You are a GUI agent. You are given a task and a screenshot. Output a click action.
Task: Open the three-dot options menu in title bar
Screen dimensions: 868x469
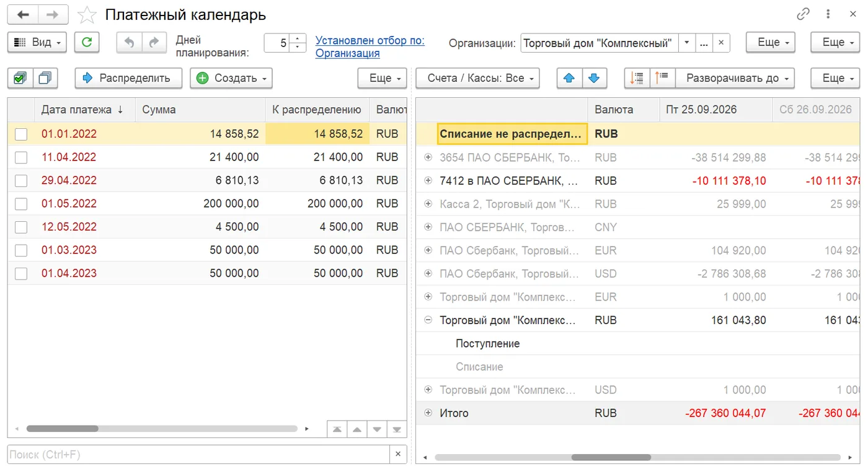click(x=828, y=14)
